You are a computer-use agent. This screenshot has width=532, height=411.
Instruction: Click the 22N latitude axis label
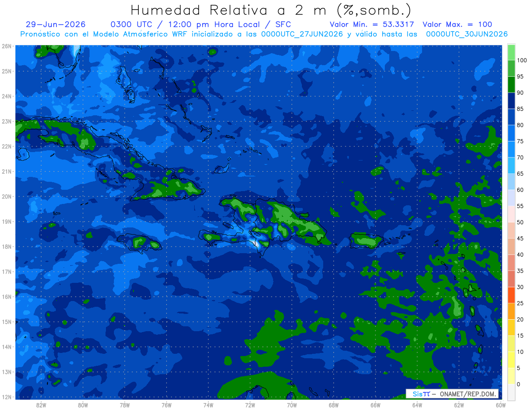click(7, 146)
